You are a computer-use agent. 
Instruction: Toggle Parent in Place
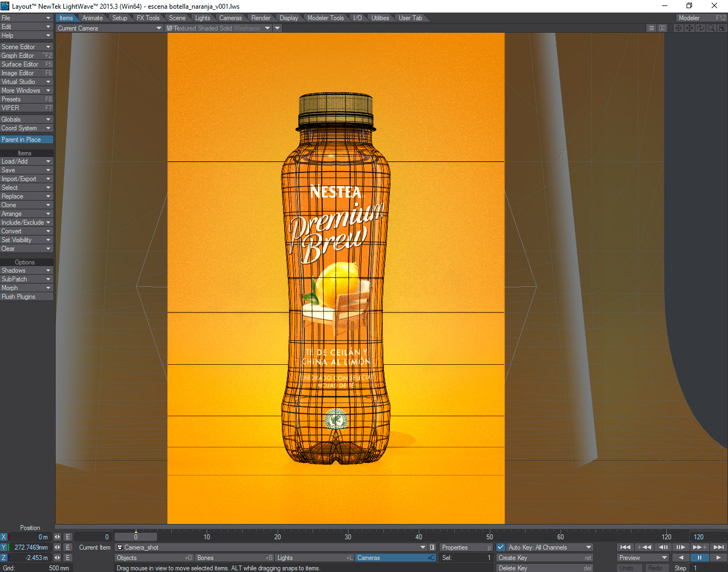[27, 140]
